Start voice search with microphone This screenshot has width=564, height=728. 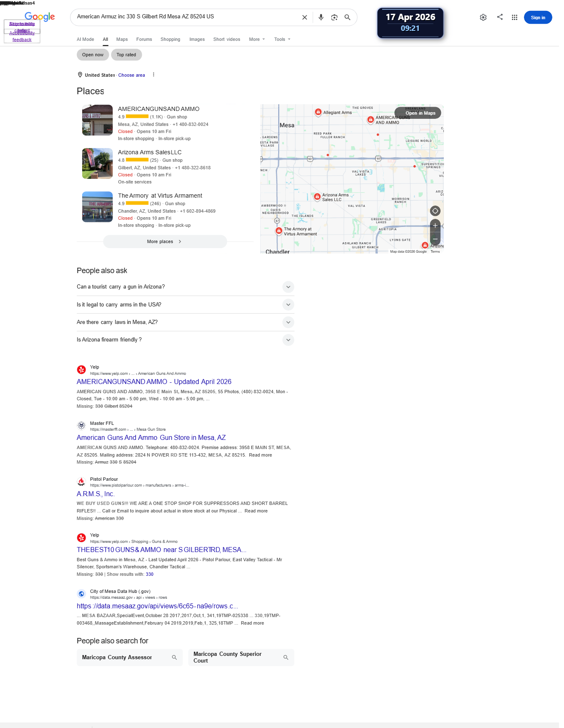pyautogui.click(x=321, y=18)
